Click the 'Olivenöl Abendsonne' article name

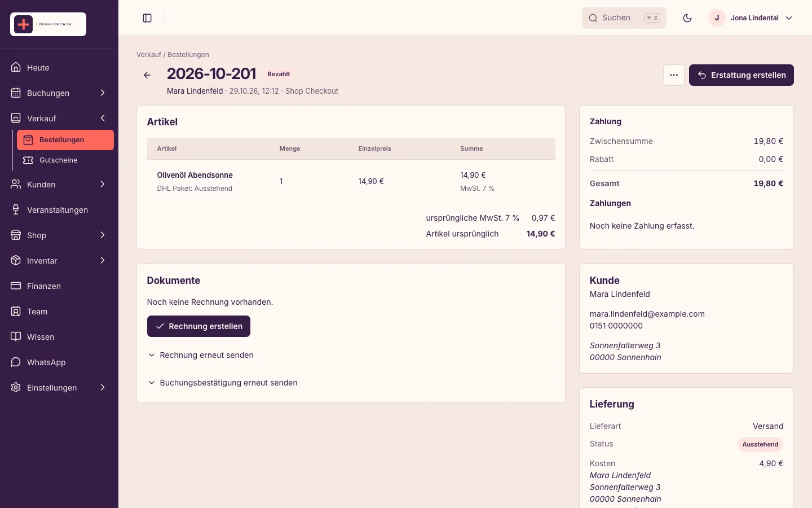tap(195, 175)
